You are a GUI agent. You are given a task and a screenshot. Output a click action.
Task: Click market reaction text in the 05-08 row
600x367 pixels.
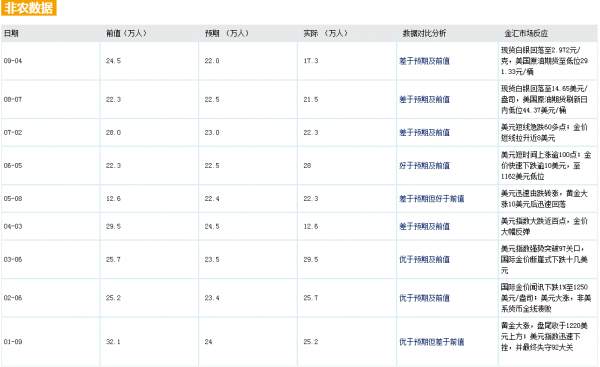tap(545, 199)
